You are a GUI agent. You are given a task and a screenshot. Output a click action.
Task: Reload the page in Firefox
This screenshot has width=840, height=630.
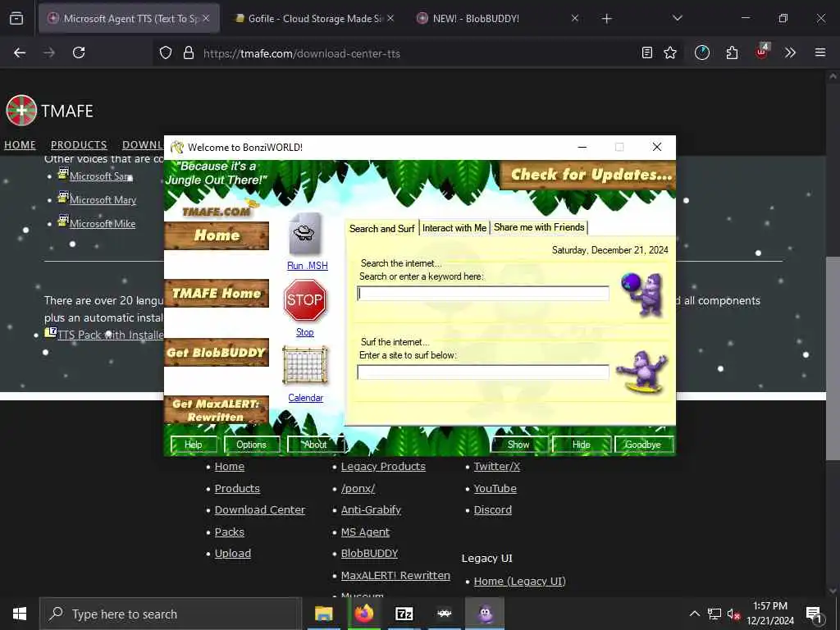[x=79, y=53]
